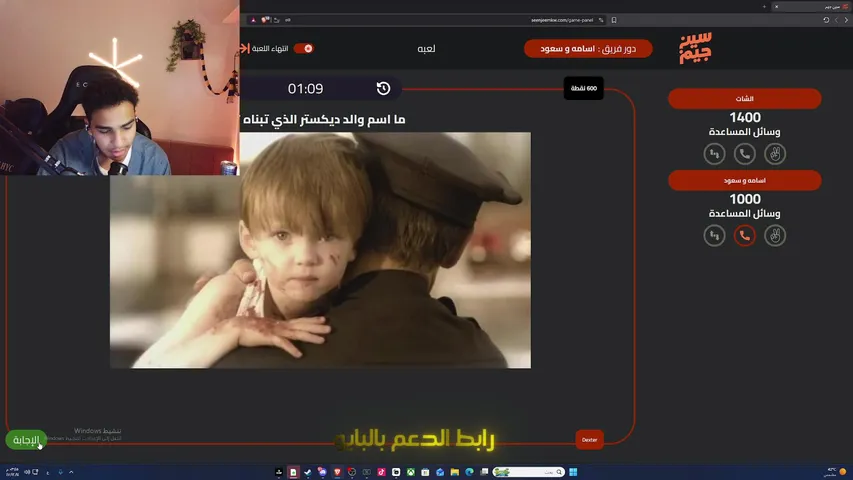Open Steam from the taskbar
Viewport: 853px width, 480px height.
pyautogui.click(x=308, y=472)
